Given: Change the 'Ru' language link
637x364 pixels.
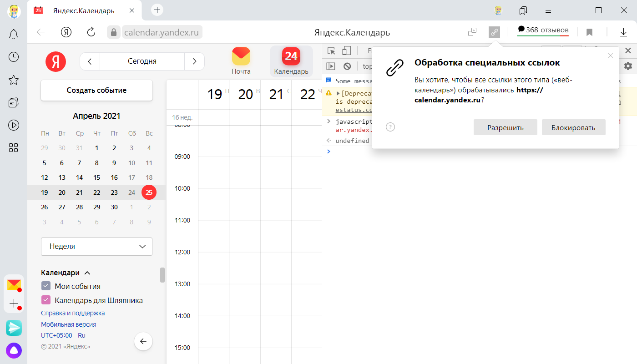Looking at the screenshot, I should coord(81,335).
